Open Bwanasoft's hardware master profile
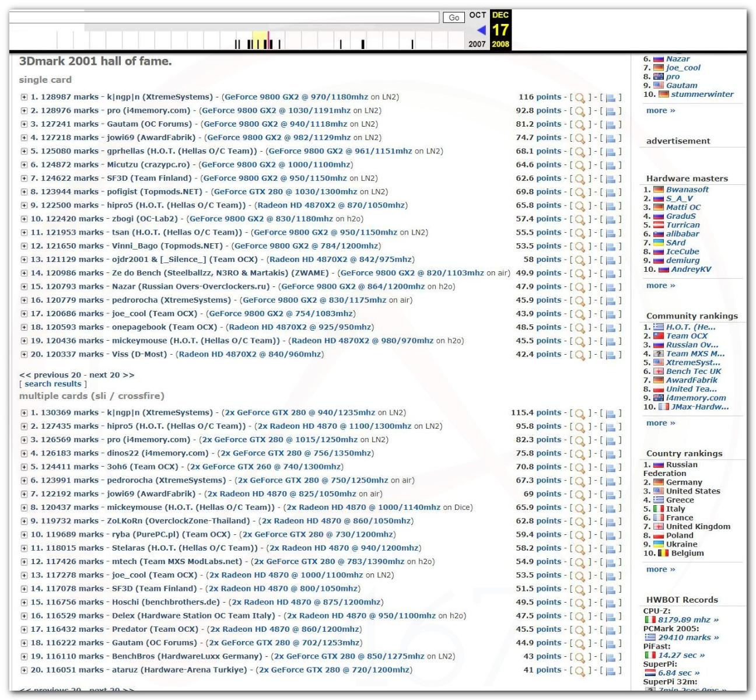This screenshot has width=756, height=700. pos(687,190)
